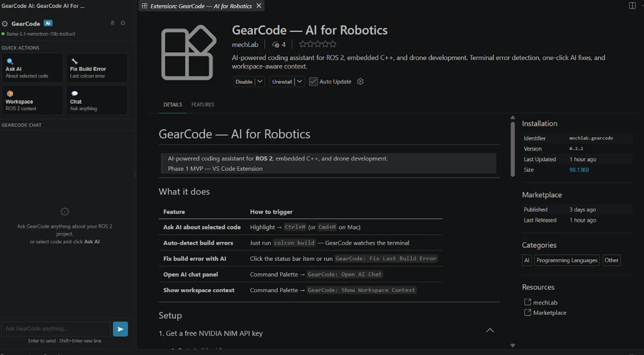Click the external link icon beside mechLab resource
The width and height of the screenshot is (644, 355).
pyautogui.click(x=527, y=302)
